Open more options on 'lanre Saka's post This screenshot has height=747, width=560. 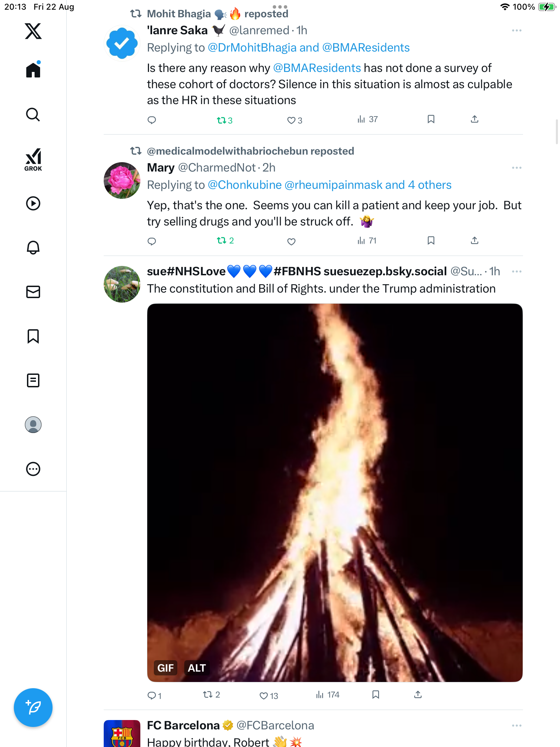pyautogui.click(x=516, y=30)
